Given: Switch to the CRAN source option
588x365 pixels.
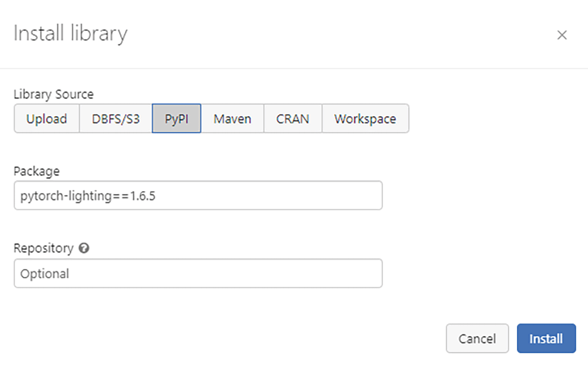Looking at the screenshot, I should coord(293,119).
